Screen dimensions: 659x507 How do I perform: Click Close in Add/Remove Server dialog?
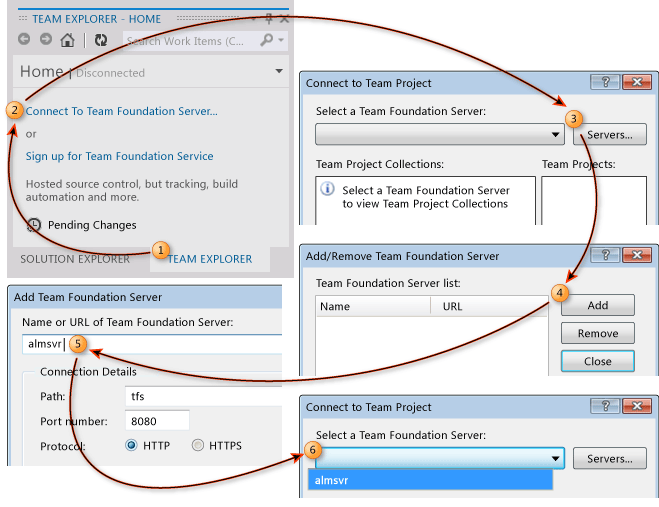click(598, 361)
